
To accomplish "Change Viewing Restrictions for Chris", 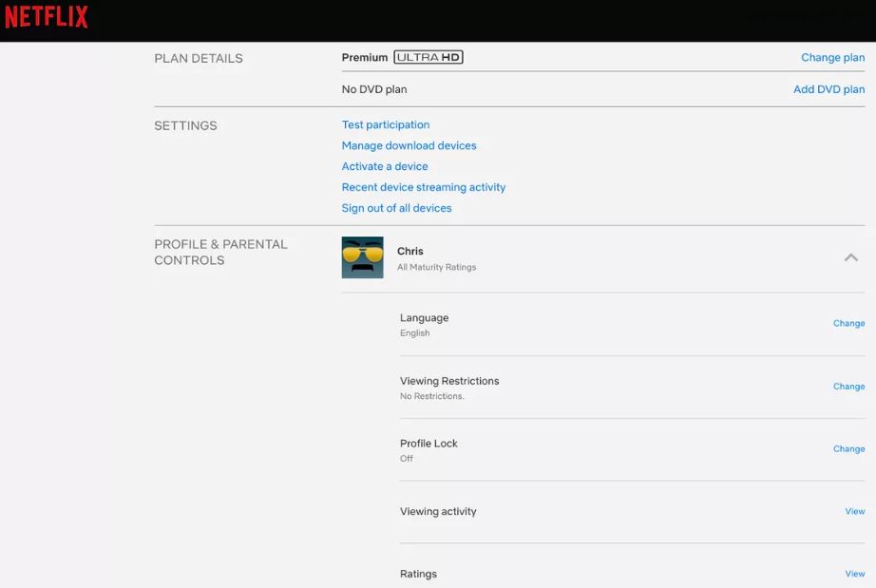I will click(848, 387).
